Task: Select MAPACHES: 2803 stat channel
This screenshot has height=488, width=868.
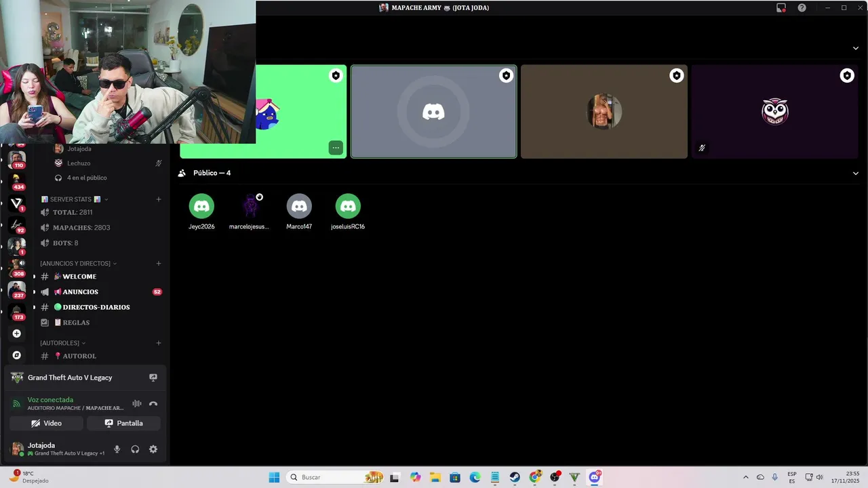Action: tap(101, 228)
